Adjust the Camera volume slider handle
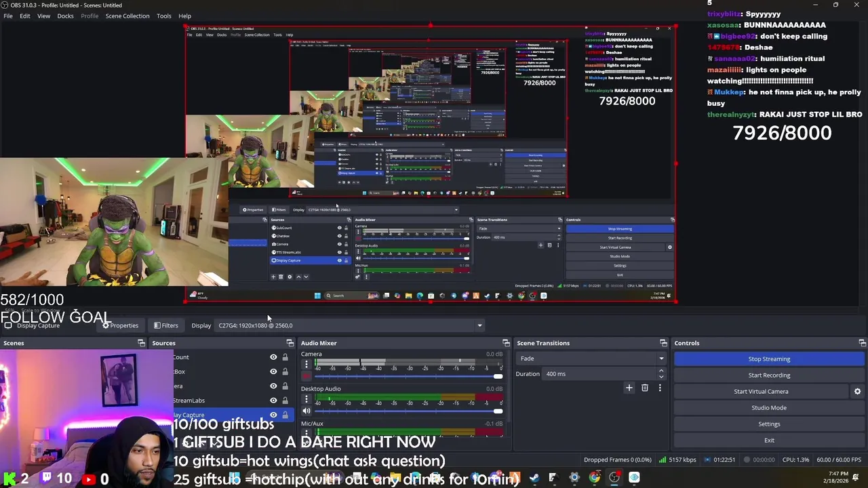Screen dimensions: 868x488 [x=498, y=376]
